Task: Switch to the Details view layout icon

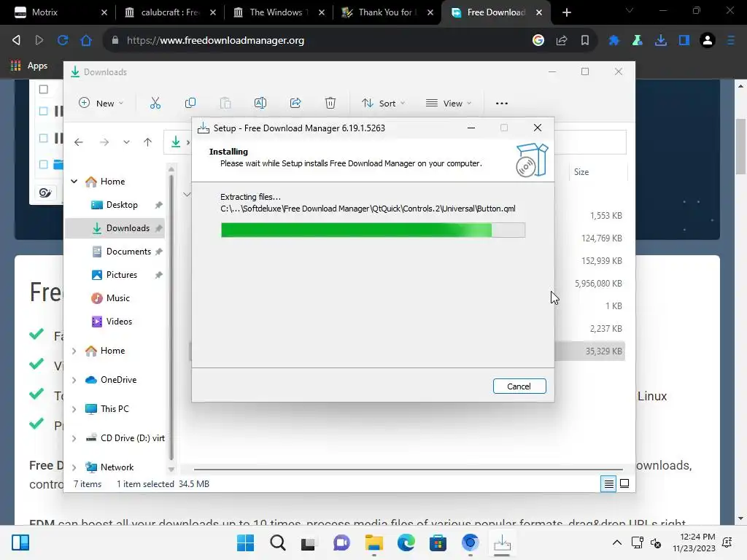Action: pyautogui.click(x=608, y=484)
